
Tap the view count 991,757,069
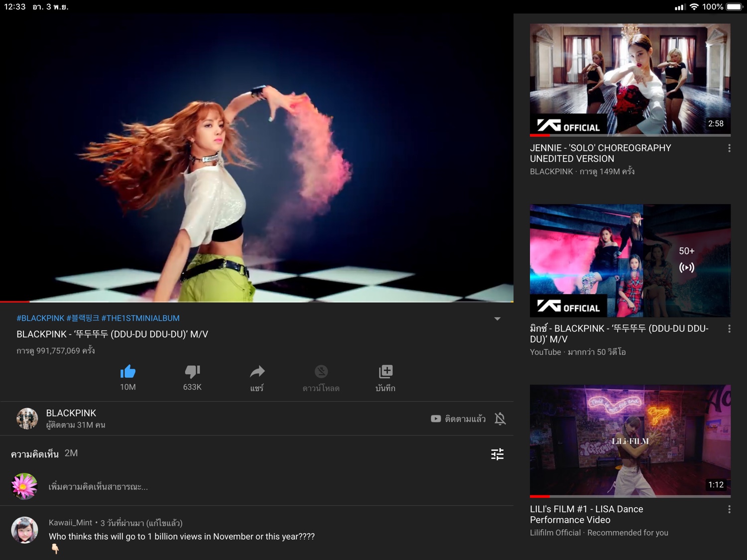(x=56, y=351)
